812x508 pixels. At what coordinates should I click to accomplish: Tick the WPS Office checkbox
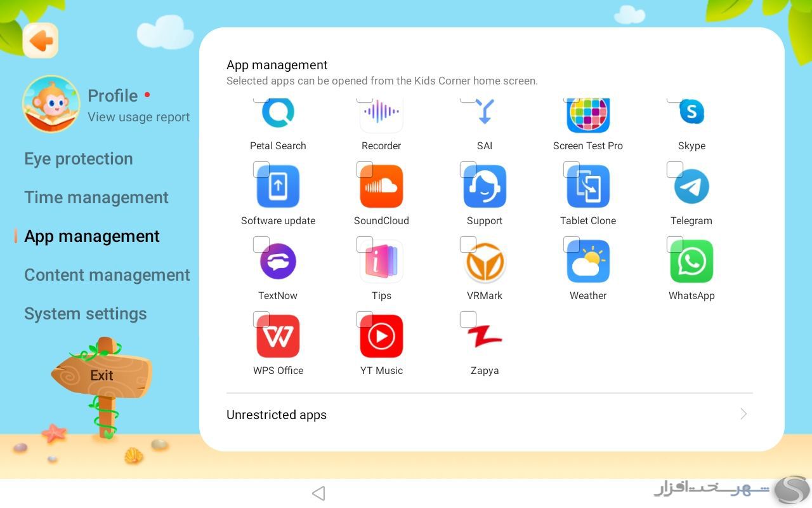261,319
